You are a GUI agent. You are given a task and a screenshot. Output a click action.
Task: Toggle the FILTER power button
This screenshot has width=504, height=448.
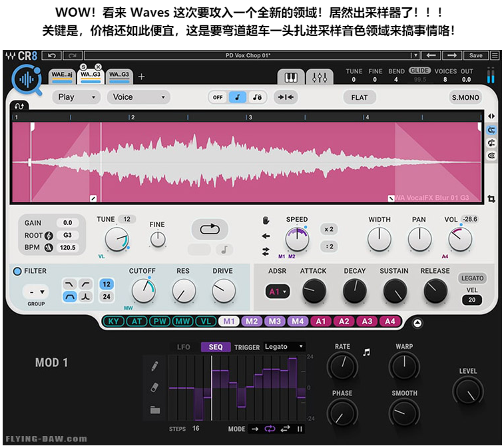coord(17,271)
